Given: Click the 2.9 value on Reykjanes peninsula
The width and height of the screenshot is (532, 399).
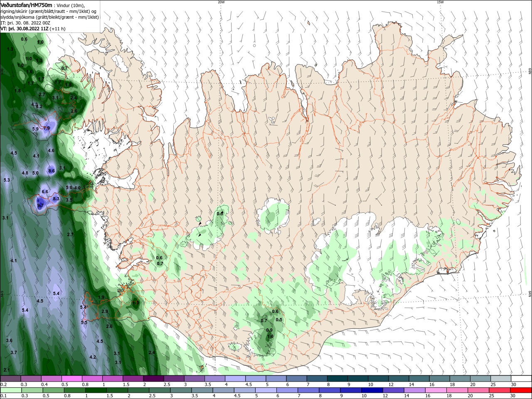Looking at the screenshot, I should click(x=105, y=311).
